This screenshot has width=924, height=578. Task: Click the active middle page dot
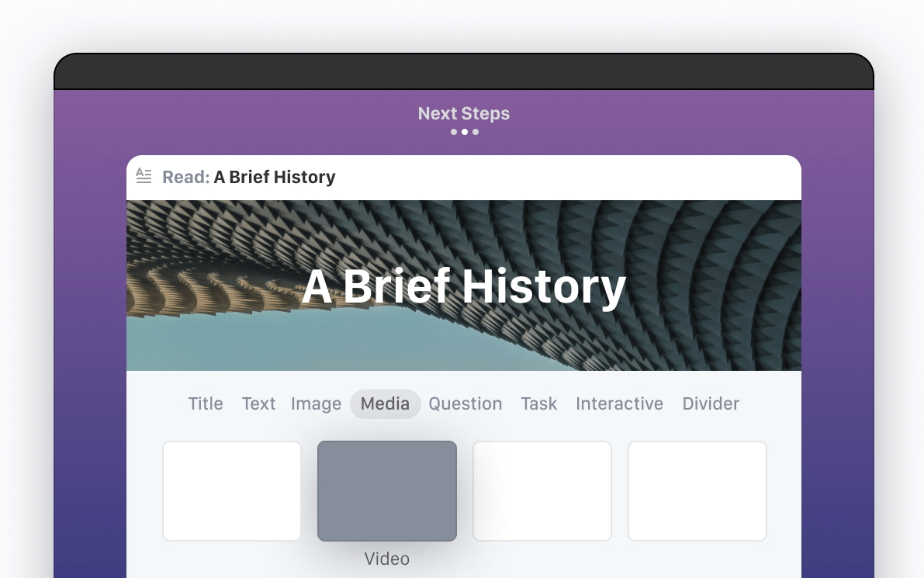(x=464, y=132)
